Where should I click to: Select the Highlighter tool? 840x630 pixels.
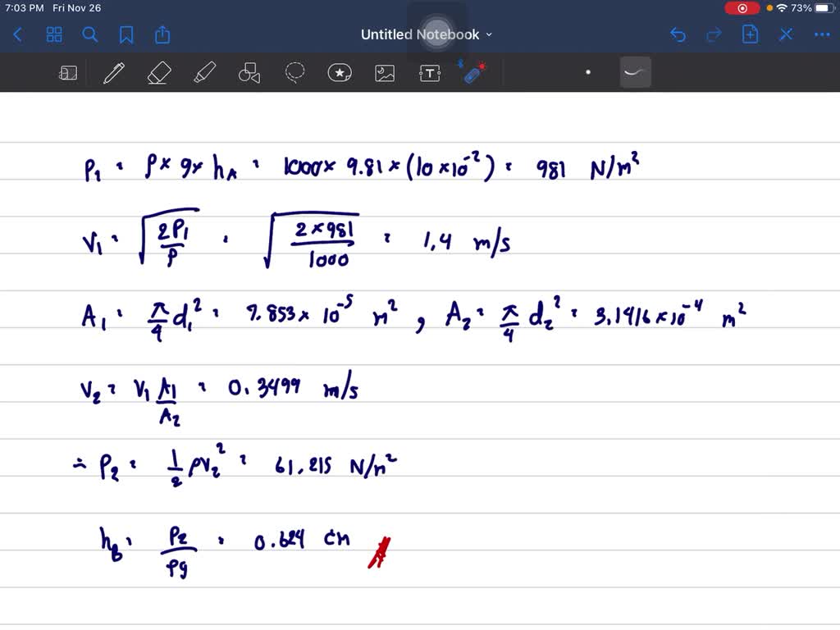[204, 72]
